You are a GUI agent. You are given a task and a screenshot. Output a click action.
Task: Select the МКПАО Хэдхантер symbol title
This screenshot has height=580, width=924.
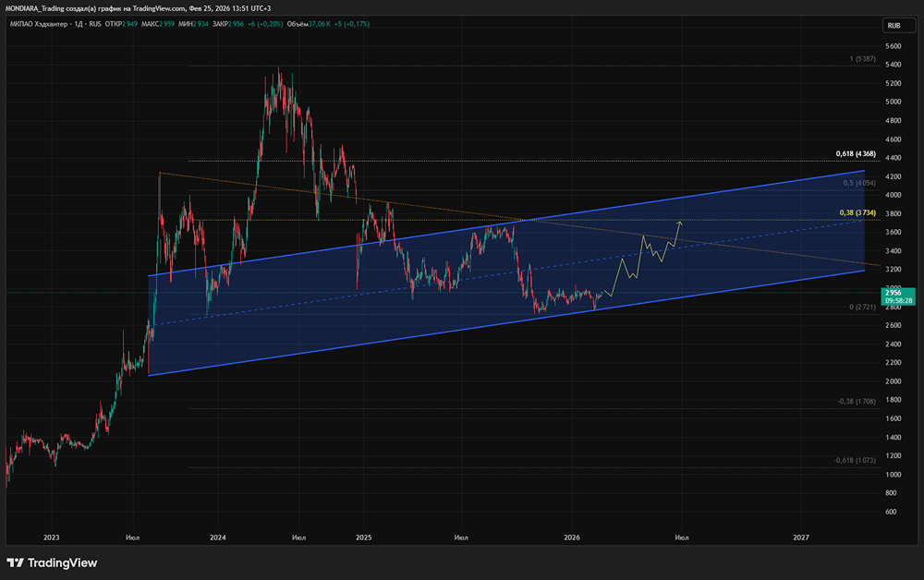coord(38,24)
